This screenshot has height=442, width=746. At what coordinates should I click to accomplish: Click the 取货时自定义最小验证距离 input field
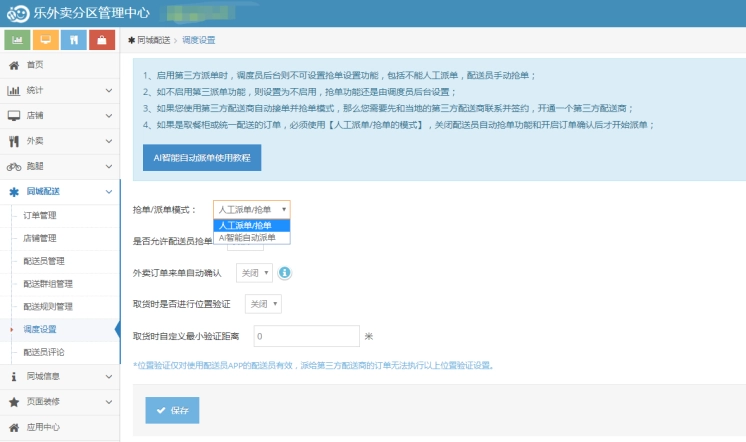click(x=306, y=336)
